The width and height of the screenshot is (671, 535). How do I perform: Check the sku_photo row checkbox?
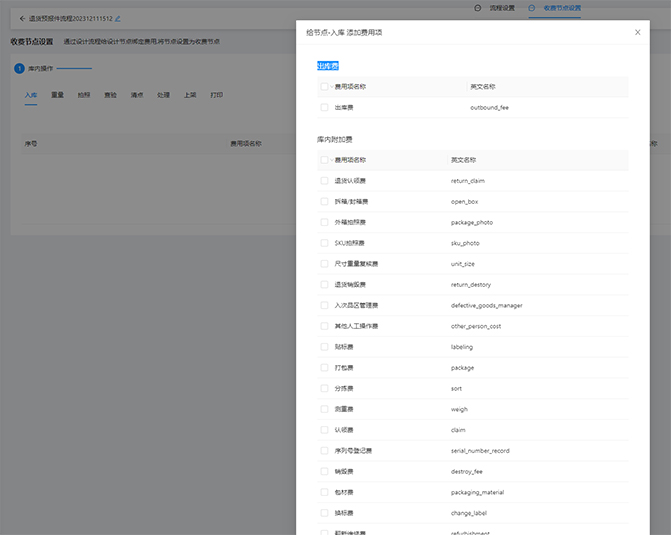pyautogui.click(x=324, y=243)
